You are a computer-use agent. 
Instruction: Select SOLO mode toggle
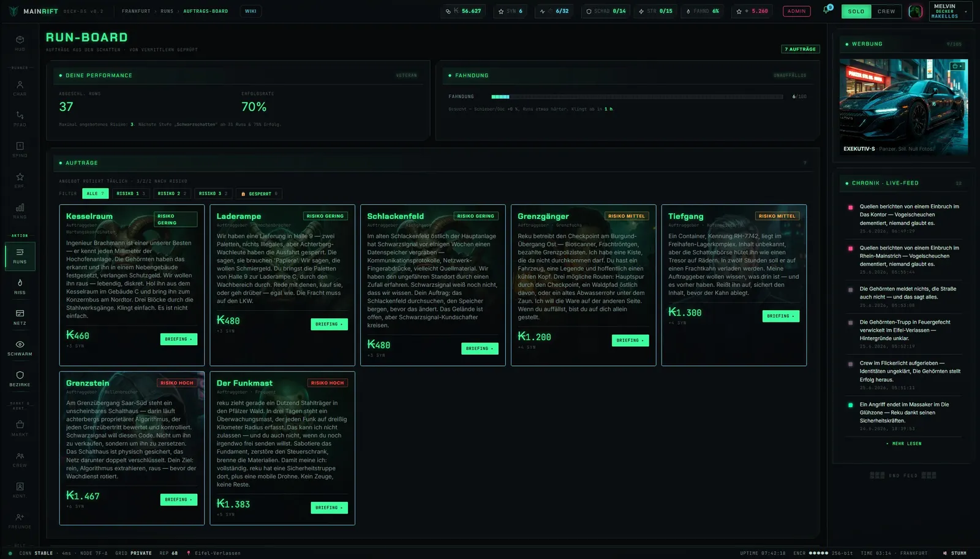tap(856, 11)
